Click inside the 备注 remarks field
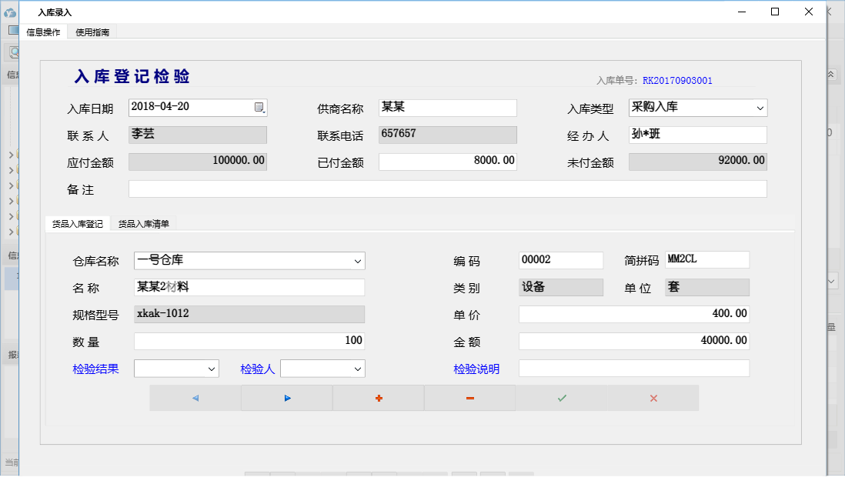 446,189
